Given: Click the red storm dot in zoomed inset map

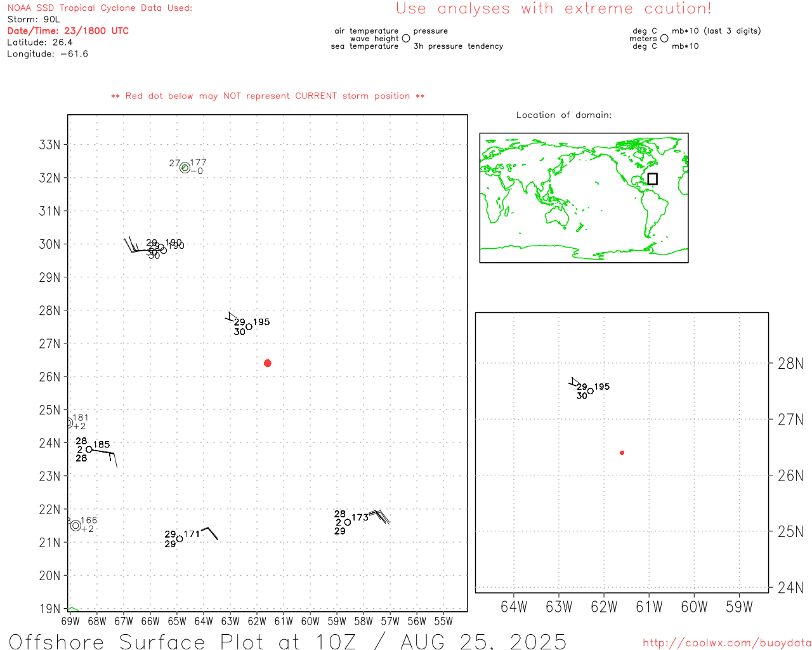Looking at the screenshot, I should pos(622,453).
